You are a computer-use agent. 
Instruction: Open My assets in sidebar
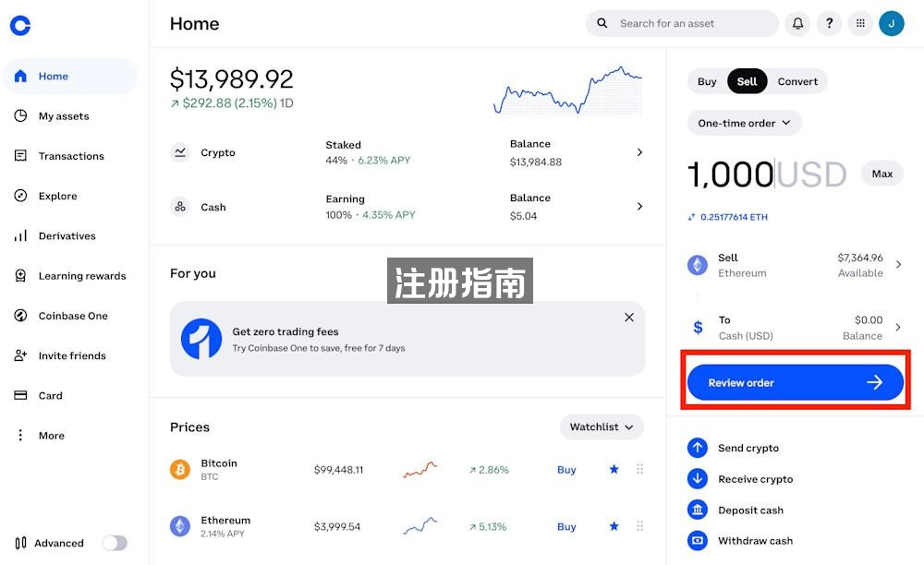click(64, 116)
